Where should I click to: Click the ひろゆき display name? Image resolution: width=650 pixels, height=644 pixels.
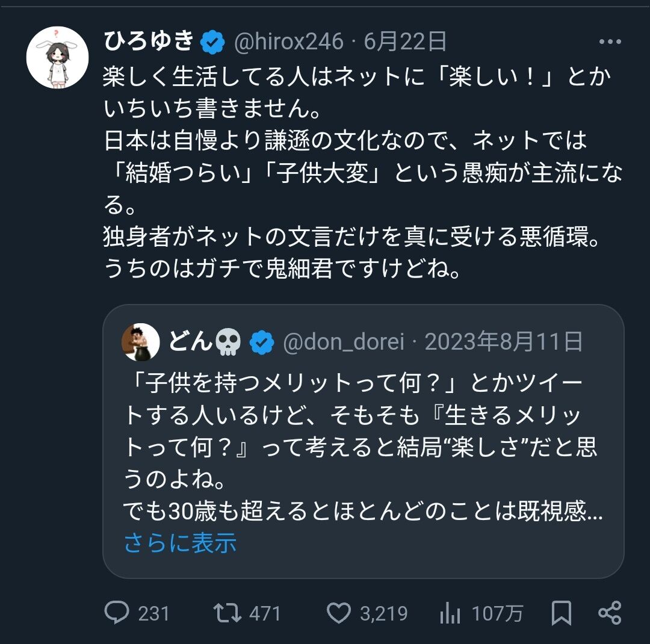click(x=149, y=41)
